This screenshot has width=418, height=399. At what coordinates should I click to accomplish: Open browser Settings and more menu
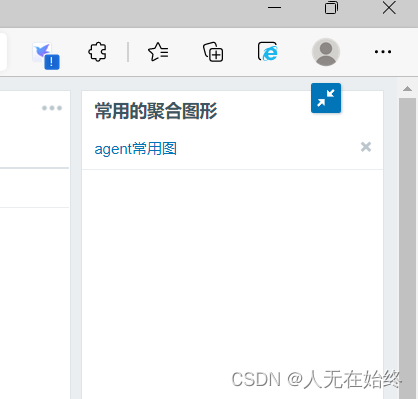pyautogui.click(x=383, y=52)
